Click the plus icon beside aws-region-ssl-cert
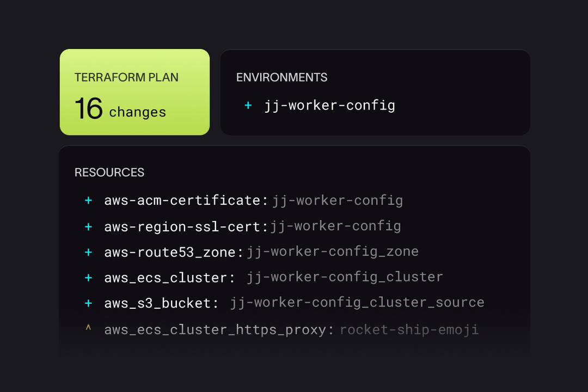588x392 pixels. pos(88,226)
